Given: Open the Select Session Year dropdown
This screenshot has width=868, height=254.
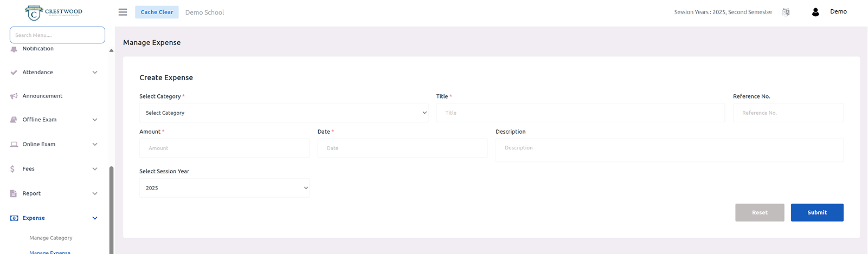Looking at the screenshot, I should click(x=224, y=188).
